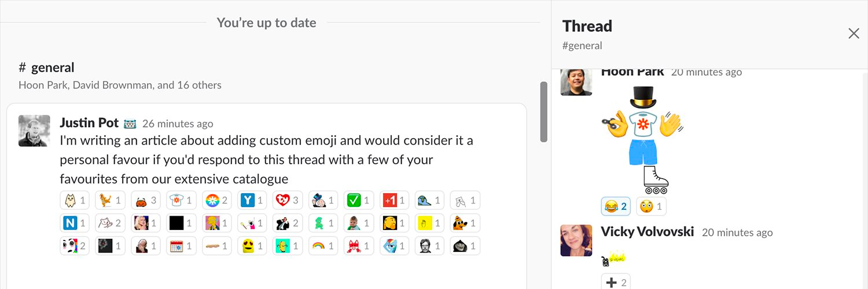Viewport: 868px width, 289px height.
Task: Click the green checkmark reaction
Action: (358, 201)
